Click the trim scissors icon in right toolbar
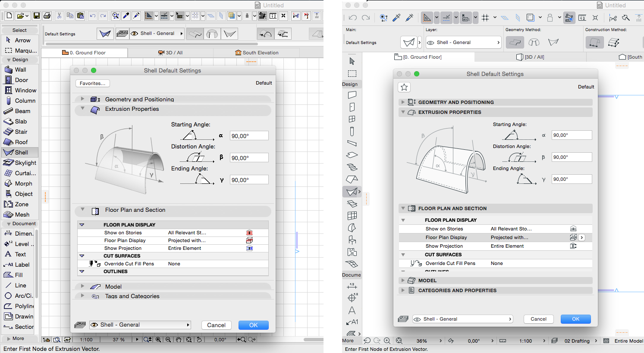Viewport: 644px width, 353px height. (613, 18)
